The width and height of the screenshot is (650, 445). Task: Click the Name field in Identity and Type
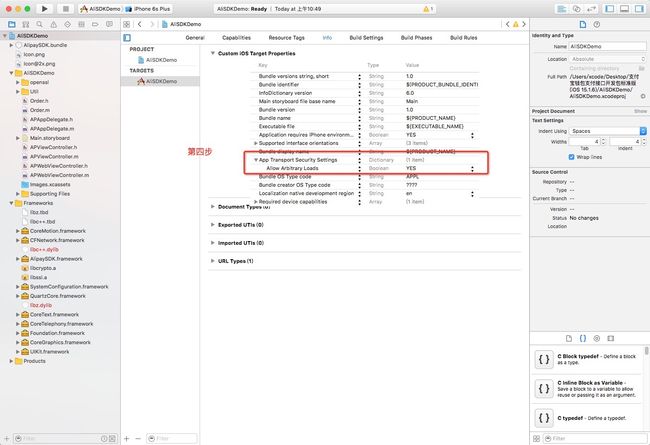click(x=607, y=46)
